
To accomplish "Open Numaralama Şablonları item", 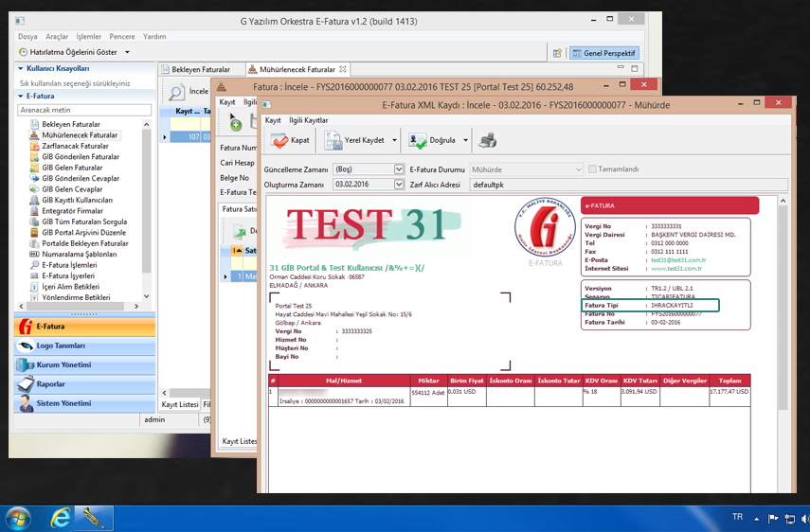I will pyautogui.click(x=79, y=254).
